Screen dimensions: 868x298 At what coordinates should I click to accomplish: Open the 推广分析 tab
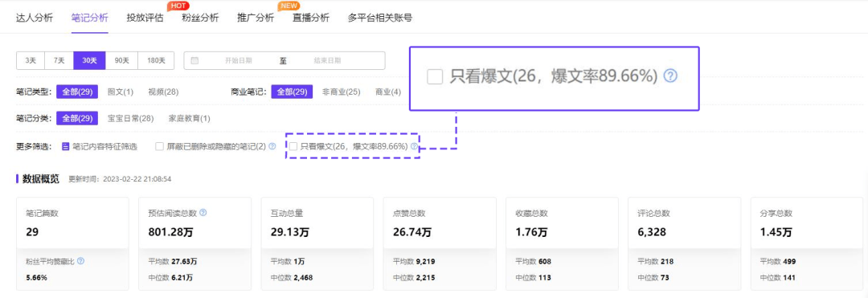[x=256, y=18]
